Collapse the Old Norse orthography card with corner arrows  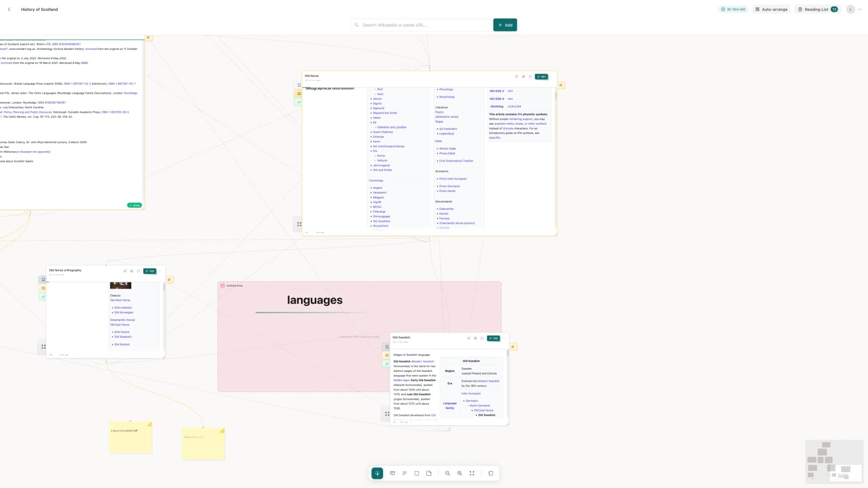click(43, 346)
